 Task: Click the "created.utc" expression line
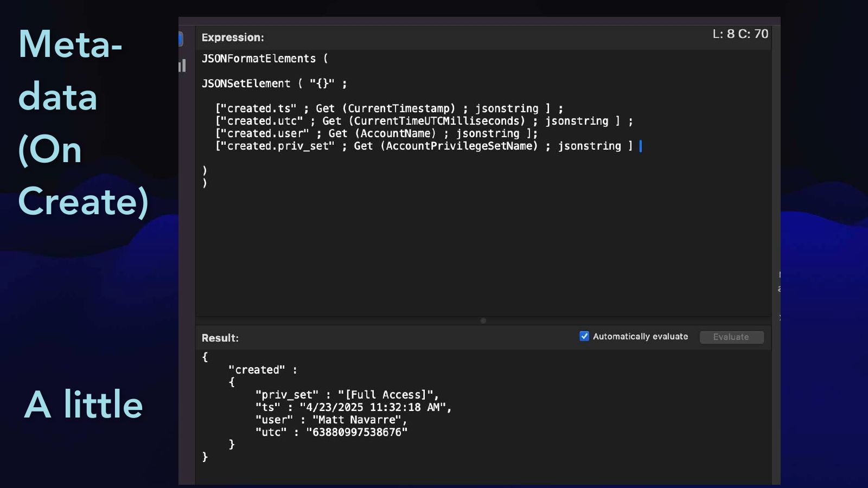point(424,121)
